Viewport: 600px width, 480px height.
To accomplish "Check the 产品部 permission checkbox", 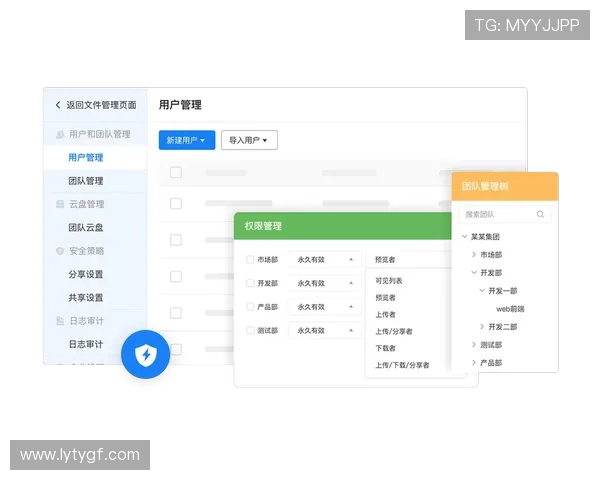I will click(x=250, y=307).
